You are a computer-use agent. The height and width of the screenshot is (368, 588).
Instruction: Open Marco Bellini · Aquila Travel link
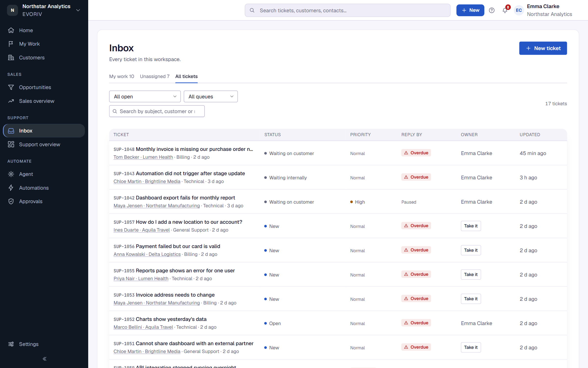(x=143, y=327)
